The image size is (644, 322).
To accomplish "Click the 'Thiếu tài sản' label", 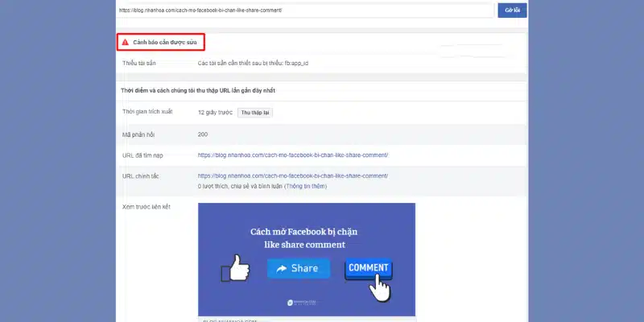I will click(138, 64).
